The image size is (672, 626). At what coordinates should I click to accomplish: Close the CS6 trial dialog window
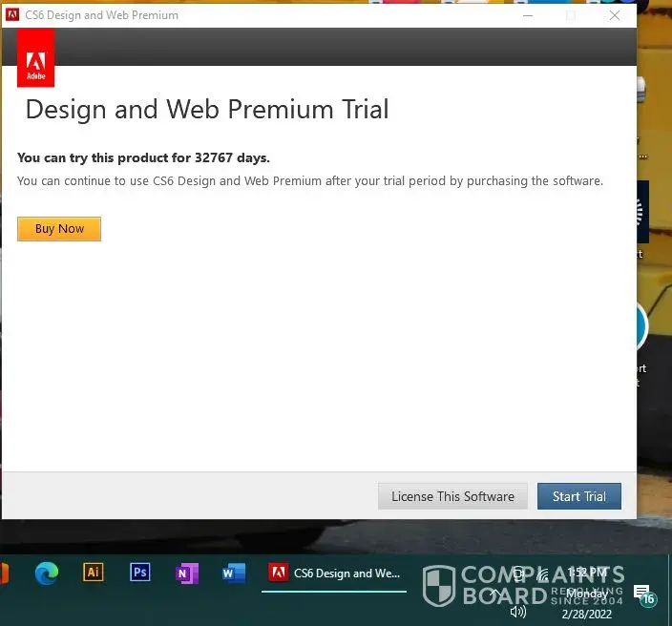[615, 15]
